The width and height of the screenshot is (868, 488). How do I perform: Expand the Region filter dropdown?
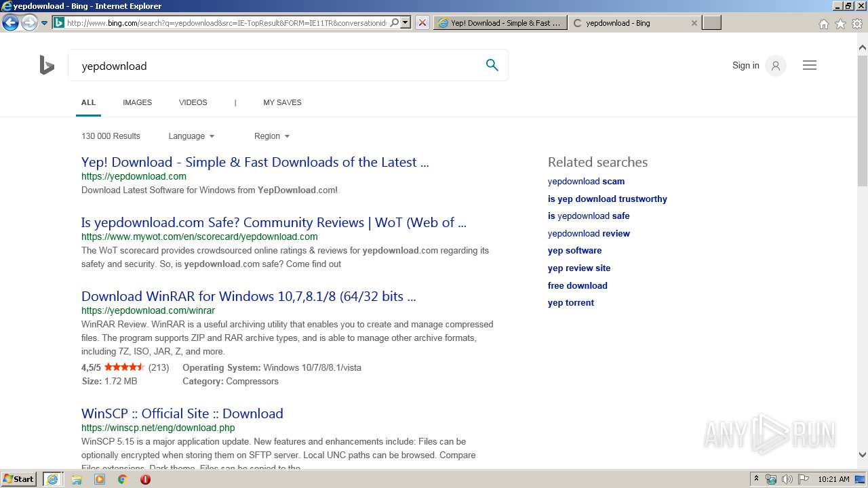(272, 136)
